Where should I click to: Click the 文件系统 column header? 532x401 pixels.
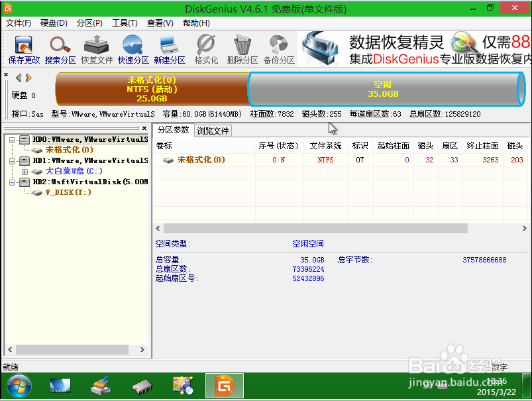[326, 146]
